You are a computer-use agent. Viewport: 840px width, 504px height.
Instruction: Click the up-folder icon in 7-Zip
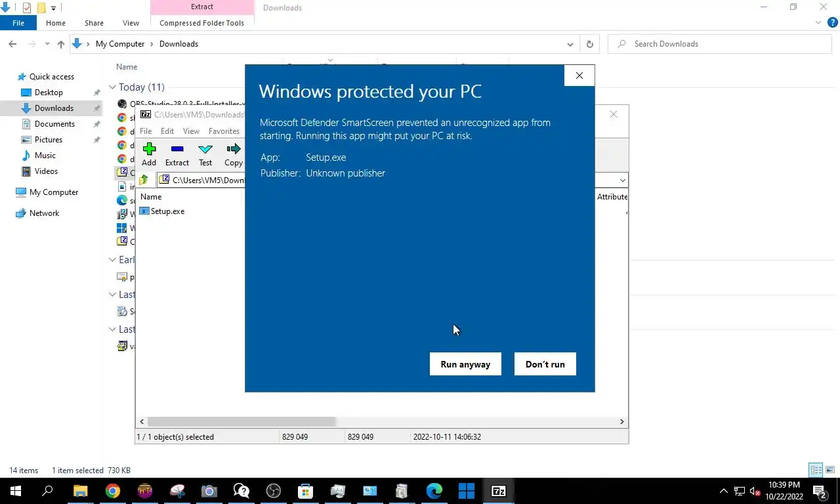144,180
